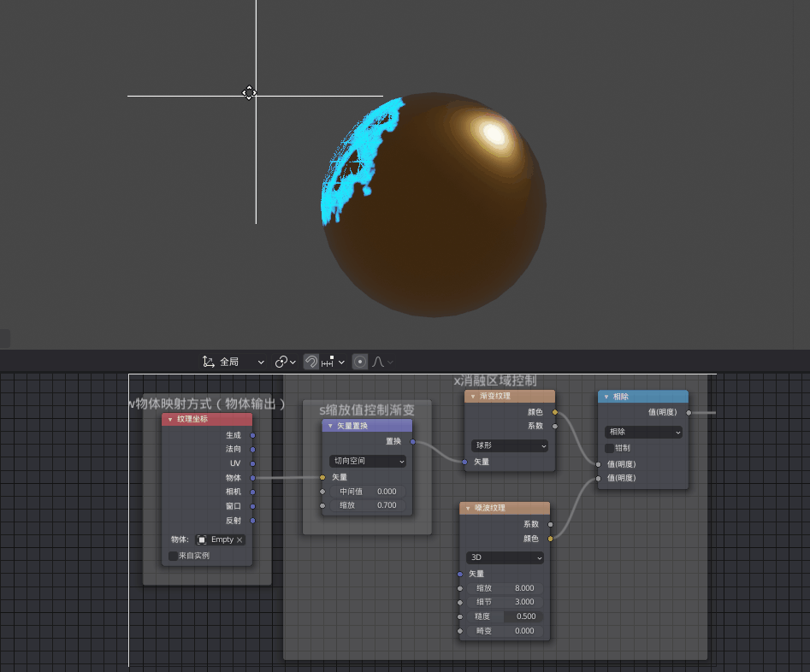Click the 矢量 input socket on 矢量置换
This screenshot has width=810, height=672.
322,477
